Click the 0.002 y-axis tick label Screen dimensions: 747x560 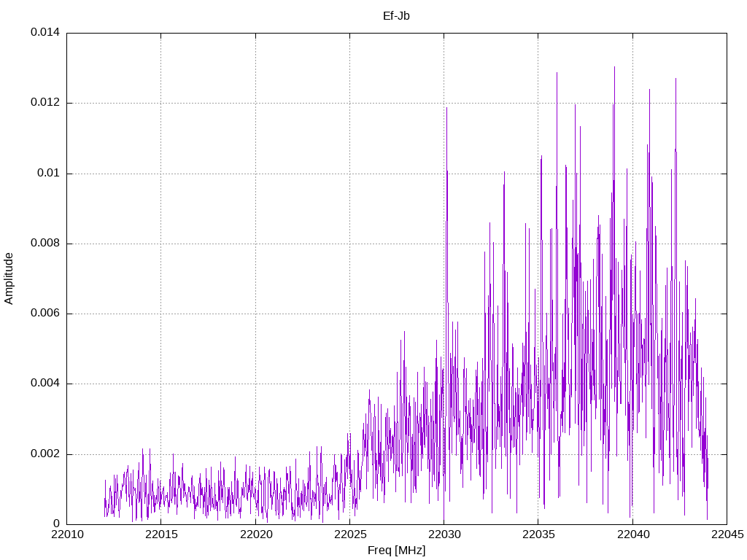(45, 454)
